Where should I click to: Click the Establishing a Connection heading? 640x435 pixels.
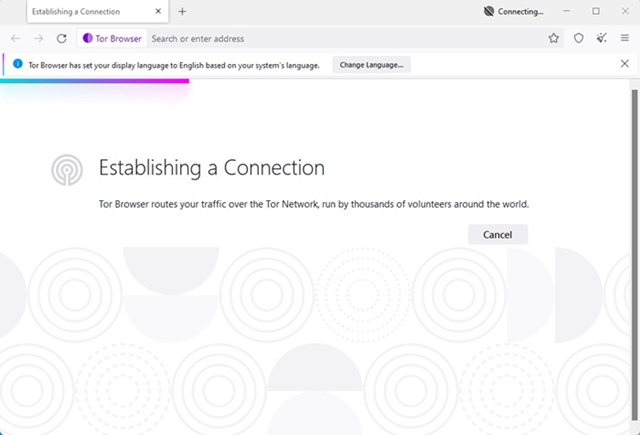(x=212, y=168)
